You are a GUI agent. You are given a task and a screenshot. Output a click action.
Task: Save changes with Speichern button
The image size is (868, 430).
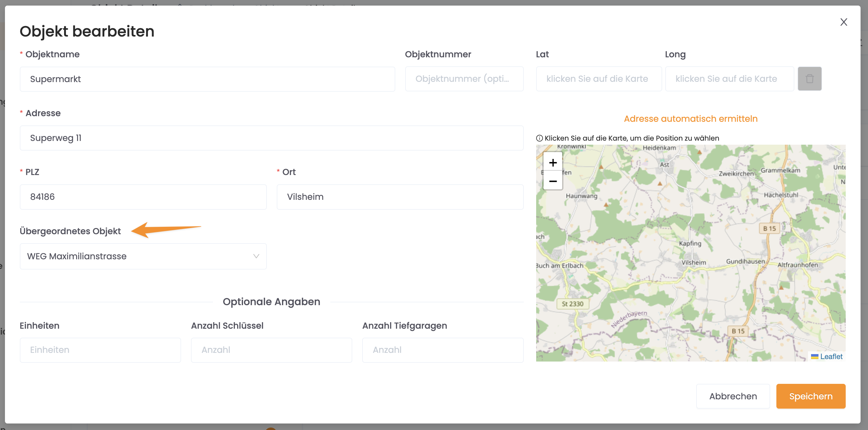pyautogui.click(x=811, y=396)
